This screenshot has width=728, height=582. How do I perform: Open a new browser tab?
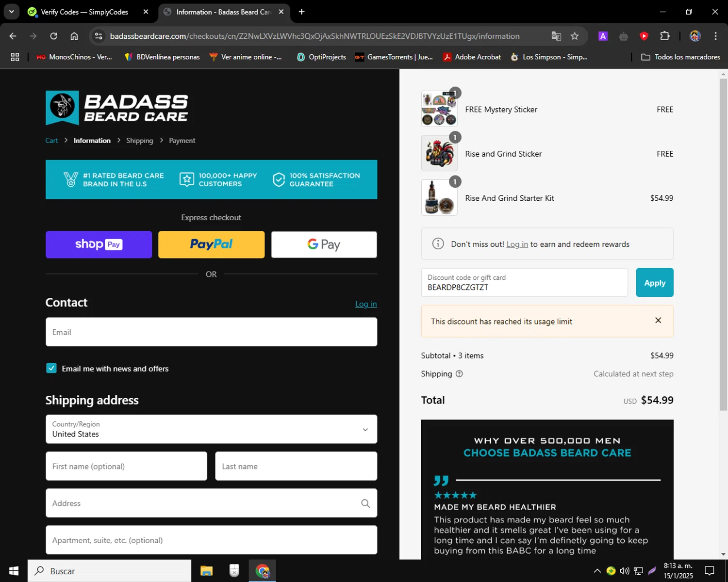301,12
